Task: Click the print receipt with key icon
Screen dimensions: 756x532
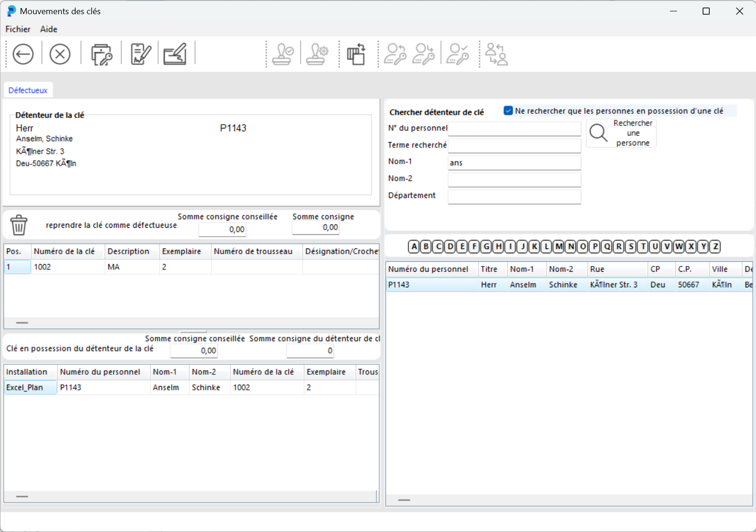Action: coord(101,54)
